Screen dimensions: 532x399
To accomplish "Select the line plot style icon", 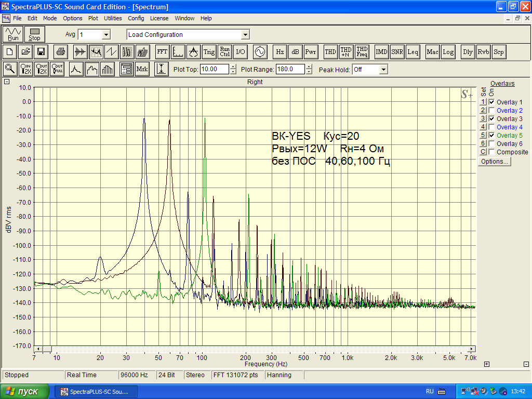I will [76, 69].
